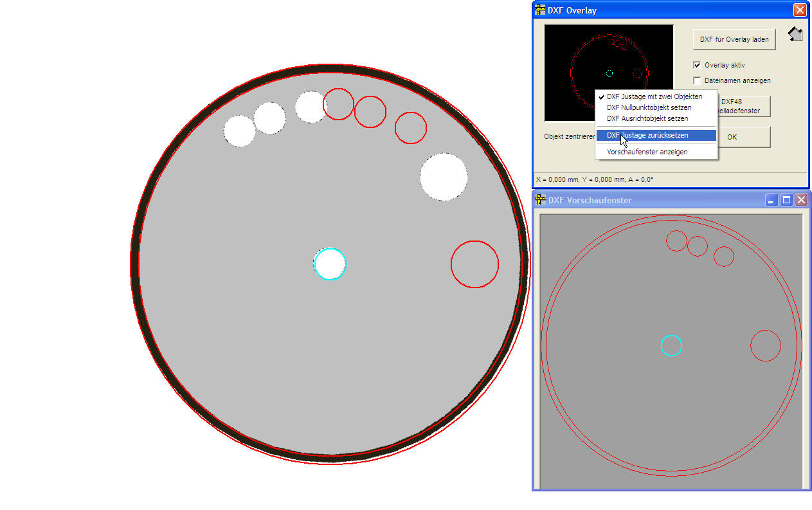Click the DXF Overlay title bar app icon

tap(540, 10)
